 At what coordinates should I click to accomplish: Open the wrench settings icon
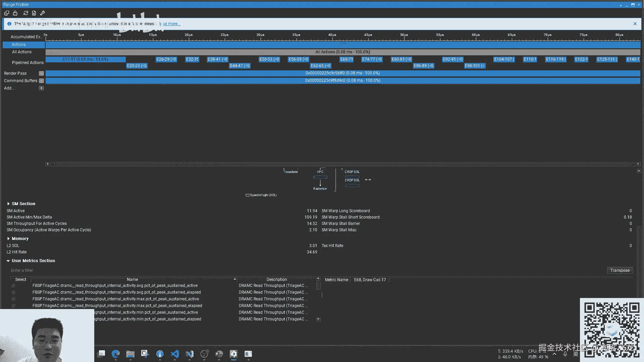[43, 13]
